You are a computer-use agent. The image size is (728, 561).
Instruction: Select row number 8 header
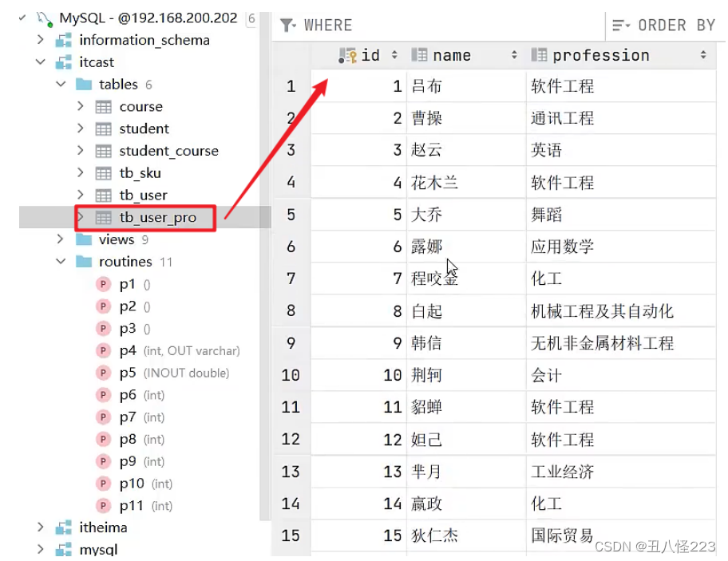click(x=291, y=310)
